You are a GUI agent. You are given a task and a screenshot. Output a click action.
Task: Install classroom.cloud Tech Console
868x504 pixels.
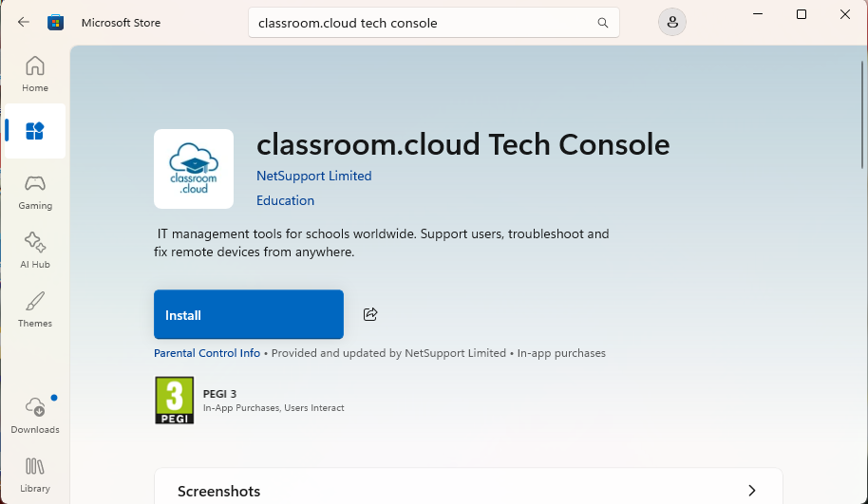point(249,314)
